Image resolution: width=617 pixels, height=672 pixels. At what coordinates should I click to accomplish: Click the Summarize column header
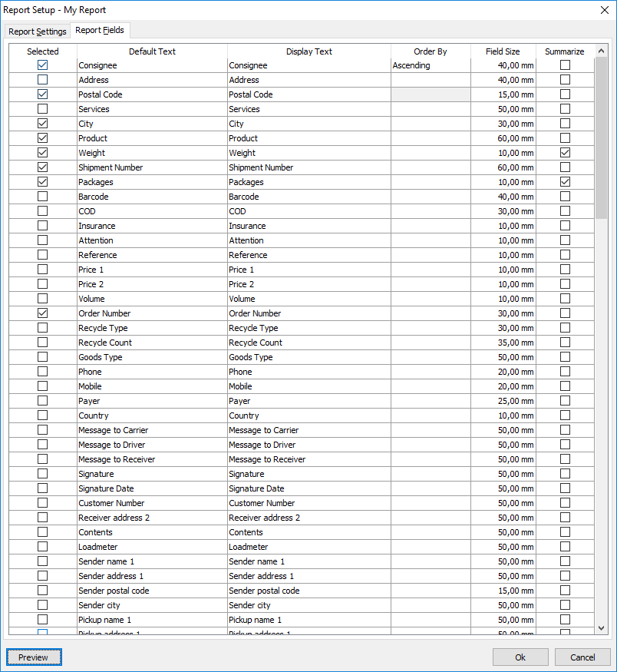(x=565, y=51)
